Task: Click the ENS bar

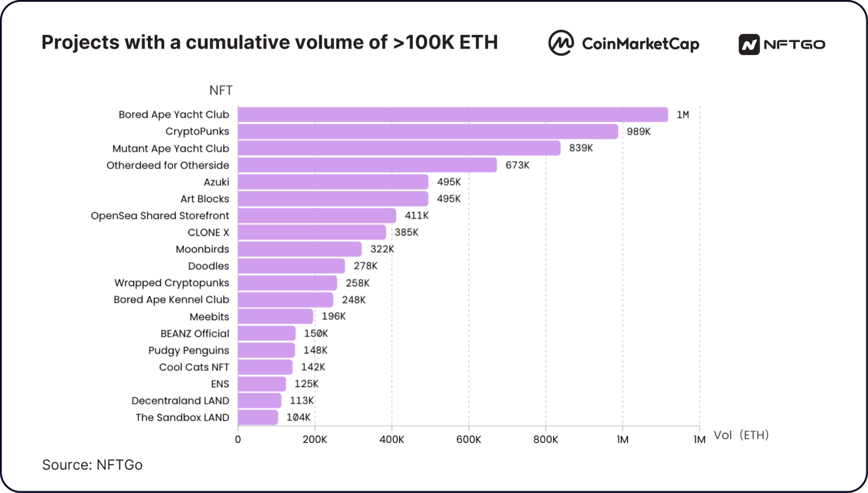Action: [262, 384]
